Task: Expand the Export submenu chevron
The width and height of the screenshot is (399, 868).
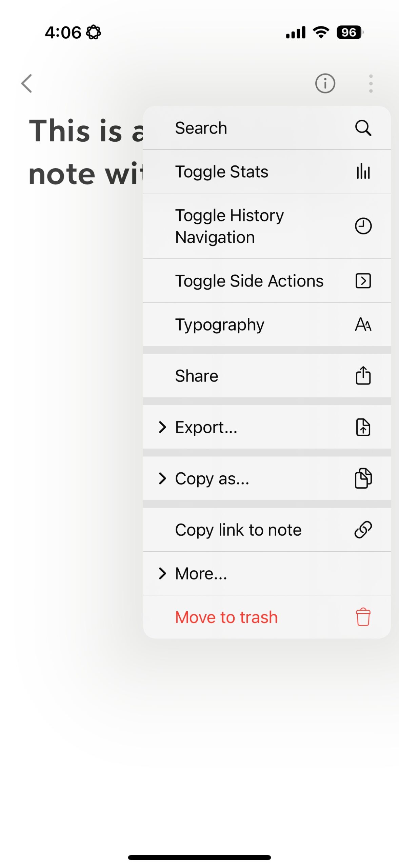Action: 162,427
